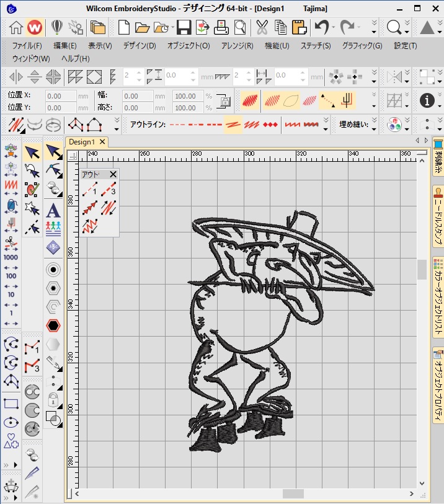Select the satin stitch type icon

click(x=250, y=100)
